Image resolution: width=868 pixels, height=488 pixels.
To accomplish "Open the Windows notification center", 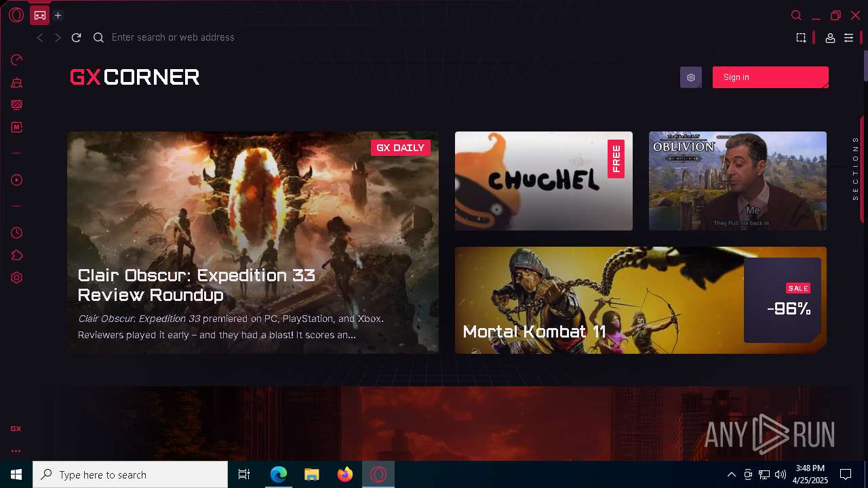I will point(846,474).
